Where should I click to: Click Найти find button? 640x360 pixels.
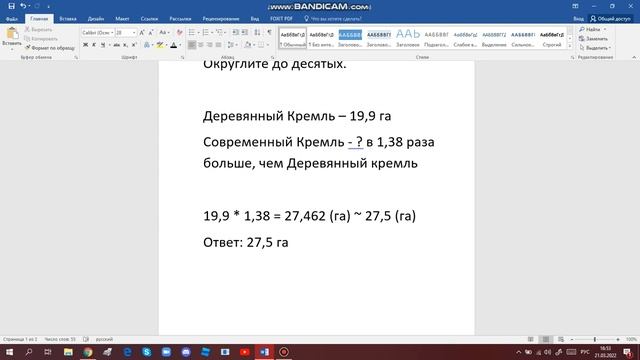[590, 29]
